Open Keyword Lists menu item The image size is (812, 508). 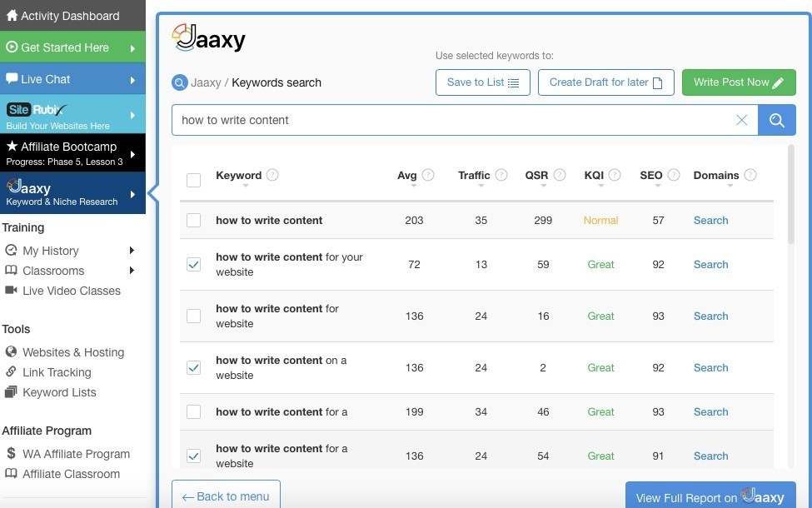tap(59, 392)
